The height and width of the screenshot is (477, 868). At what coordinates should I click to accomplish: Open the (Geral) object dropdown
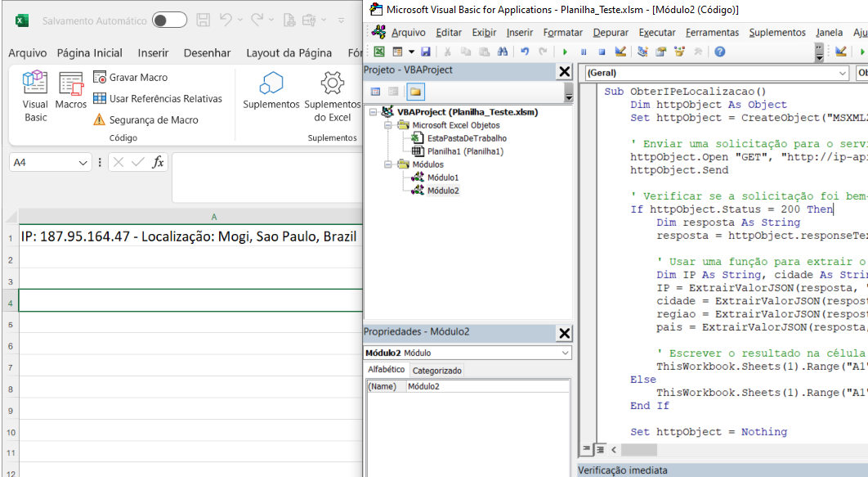pyautogui.click(x=843, y=73)
